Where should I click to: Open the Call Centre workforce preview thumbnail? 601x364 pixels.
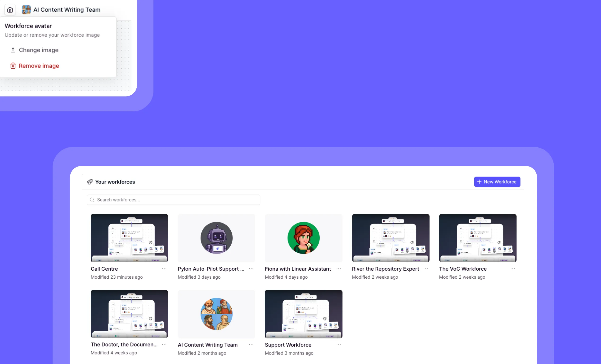(129, 238)
